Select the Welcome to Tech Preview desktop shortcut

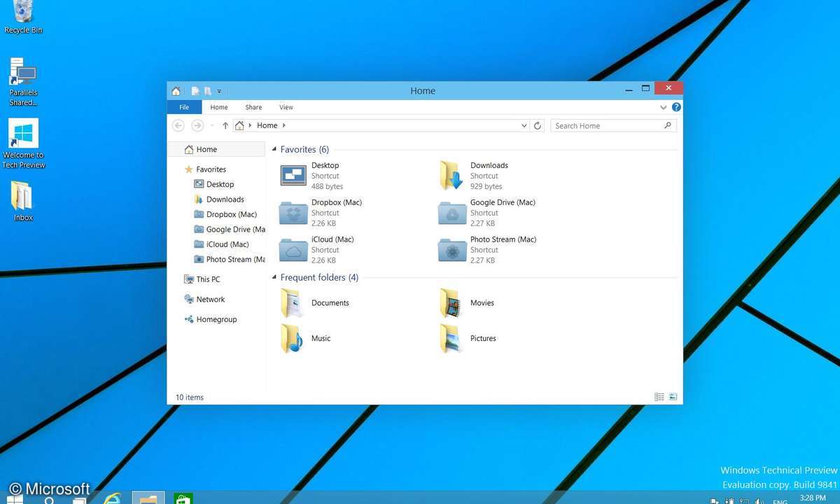pos(23,143)
